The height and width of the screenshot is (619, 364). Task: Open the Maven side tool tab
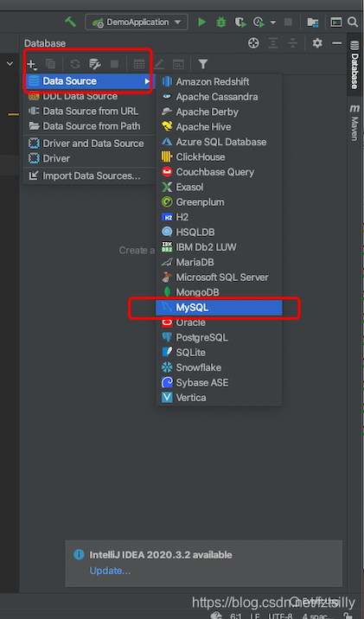pyautogui.click(x=354, y=122)
